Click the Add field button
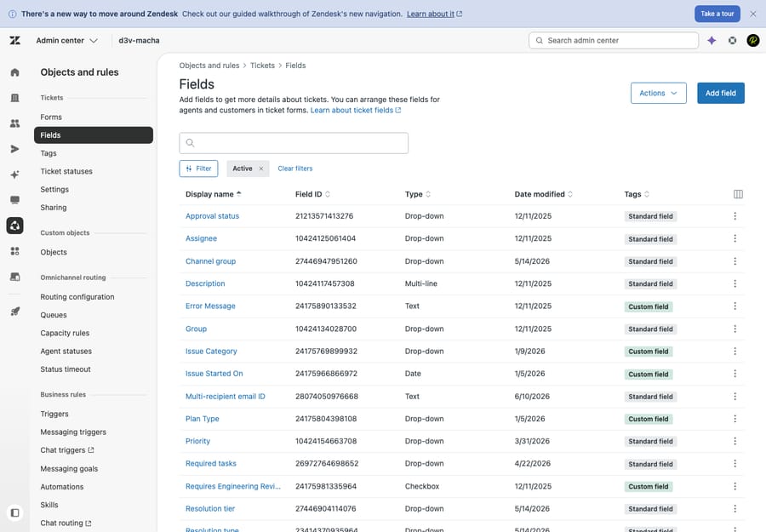The height and width of the screenshot is (532, 766). (x=720, y=93)
